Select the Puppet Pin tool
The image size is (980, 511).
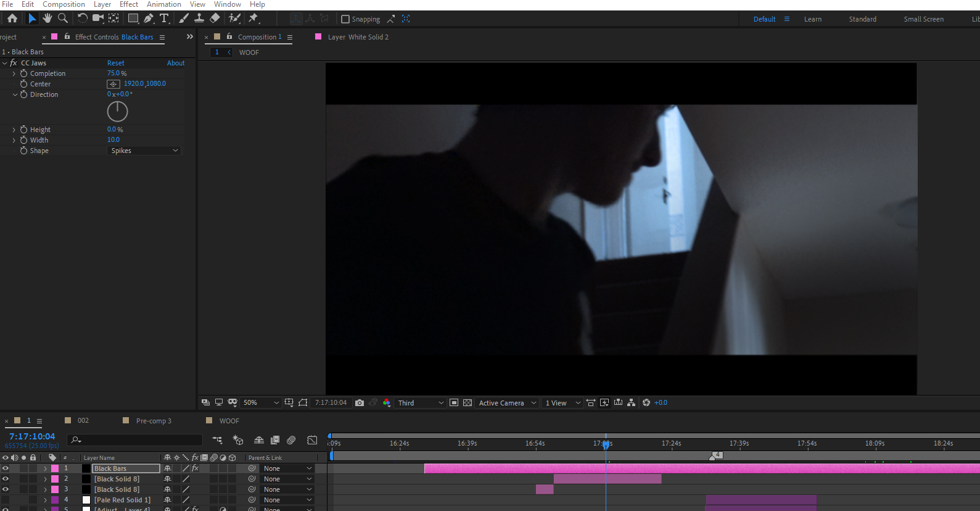pyautogui.click(x=253, y=19)
